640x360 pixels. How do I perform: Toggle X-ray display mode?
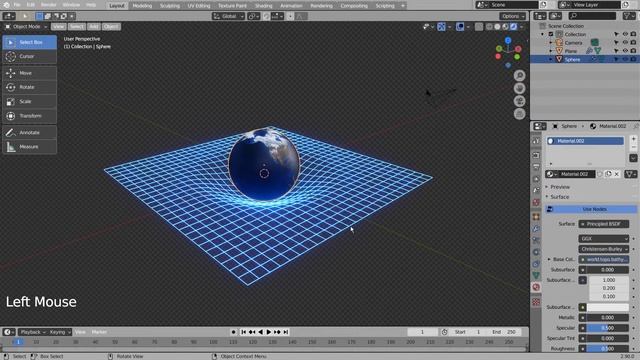[x=479, y=27]
